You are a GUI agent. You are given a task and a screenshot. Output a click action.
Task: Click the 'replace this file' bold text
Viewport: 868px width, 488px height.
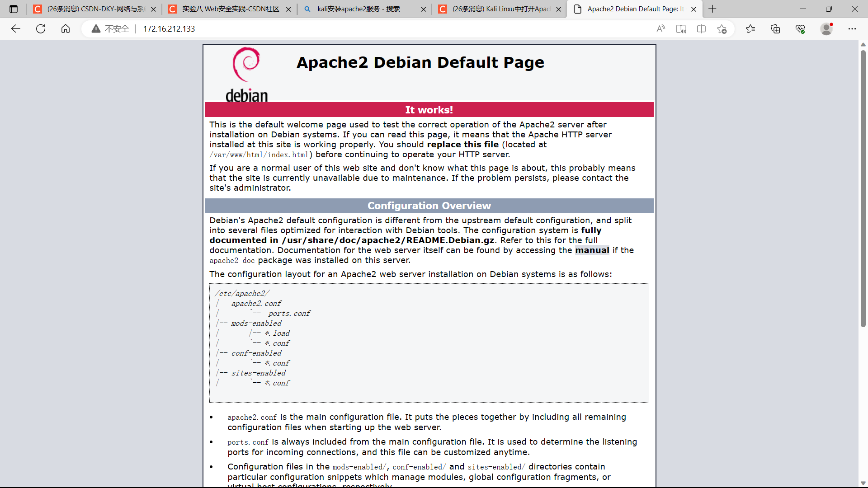click(x=463, y=145)
